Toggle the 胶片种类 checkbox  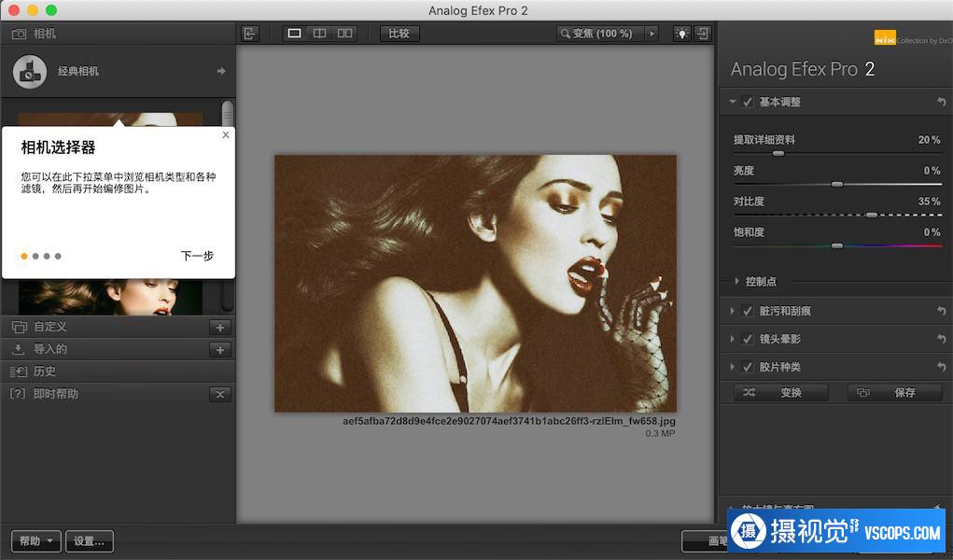point(748,367)
